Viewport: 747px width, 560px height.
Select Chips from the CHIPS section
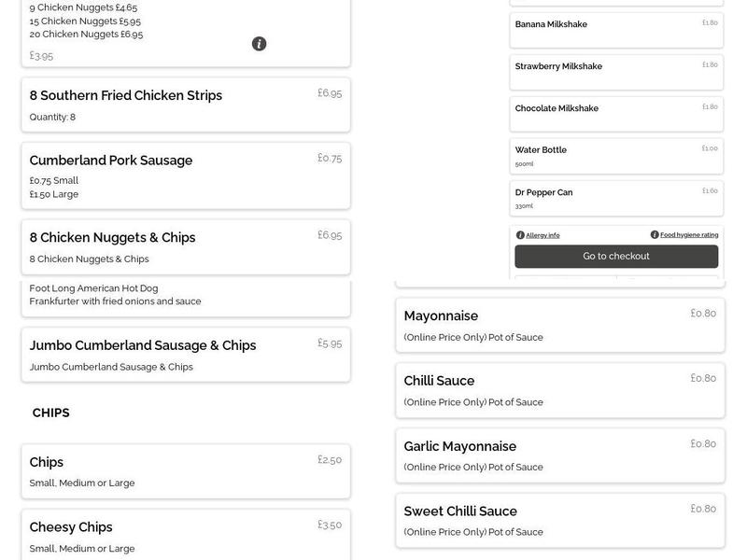[186, 469]
